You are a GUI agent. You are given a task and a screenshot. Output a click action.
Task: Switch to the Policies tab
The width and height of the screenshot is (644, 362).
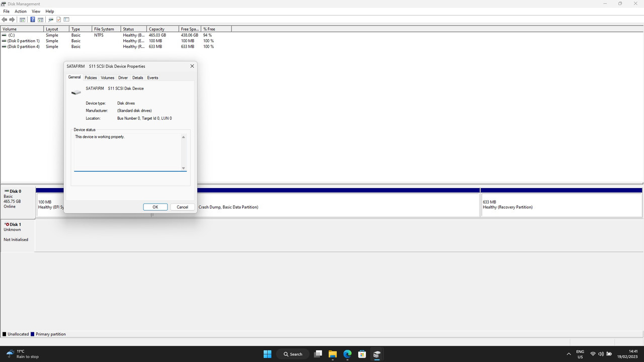[91, 77]
